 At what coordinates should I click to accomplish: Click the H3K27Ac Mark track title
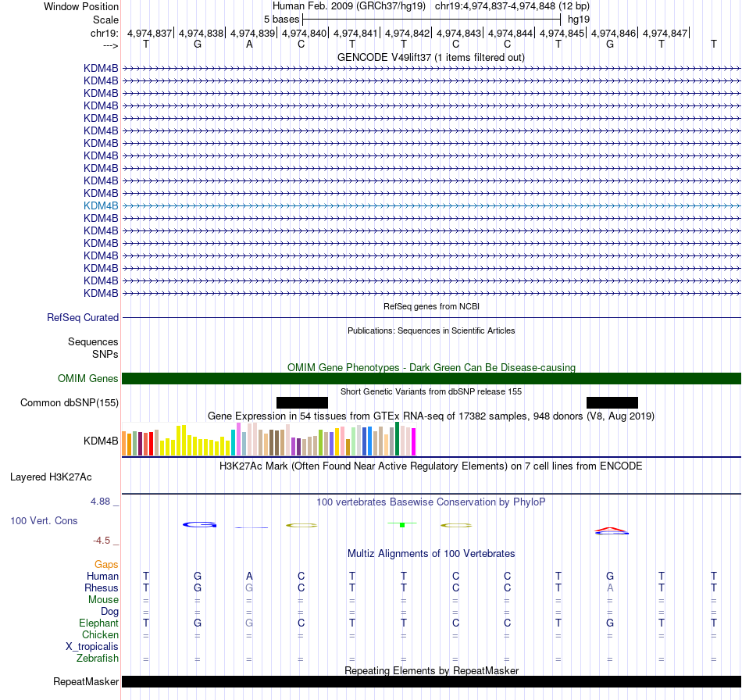(x=431, y=466)
